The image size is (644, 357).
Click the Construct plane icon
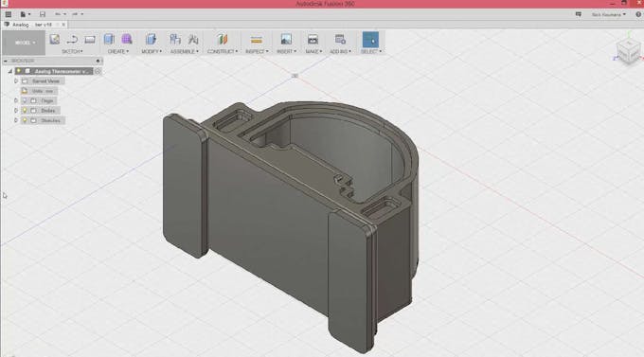(x=223, y=40)
